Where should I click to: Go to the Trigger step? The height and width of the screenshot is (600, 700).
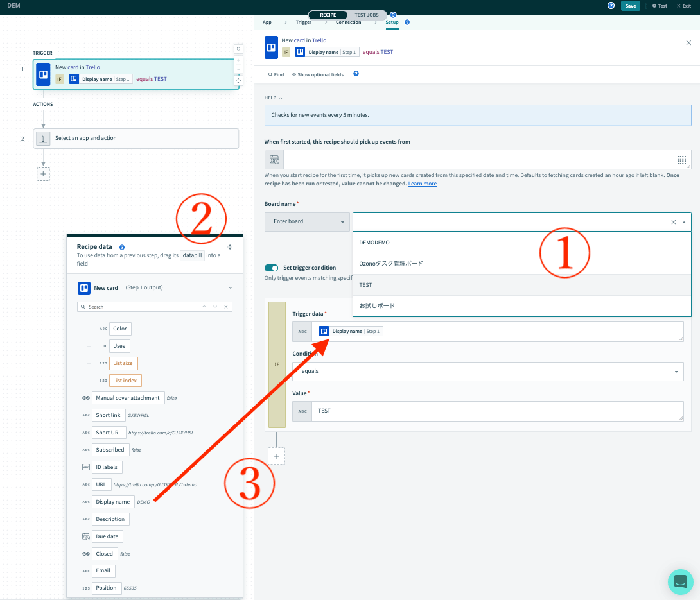coord(304,22)
